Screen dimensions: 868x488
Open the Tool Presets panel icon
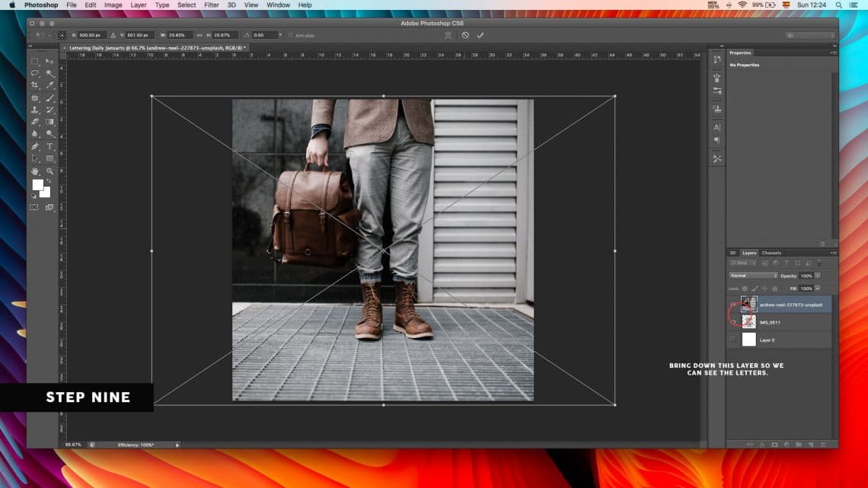(717, 159)
